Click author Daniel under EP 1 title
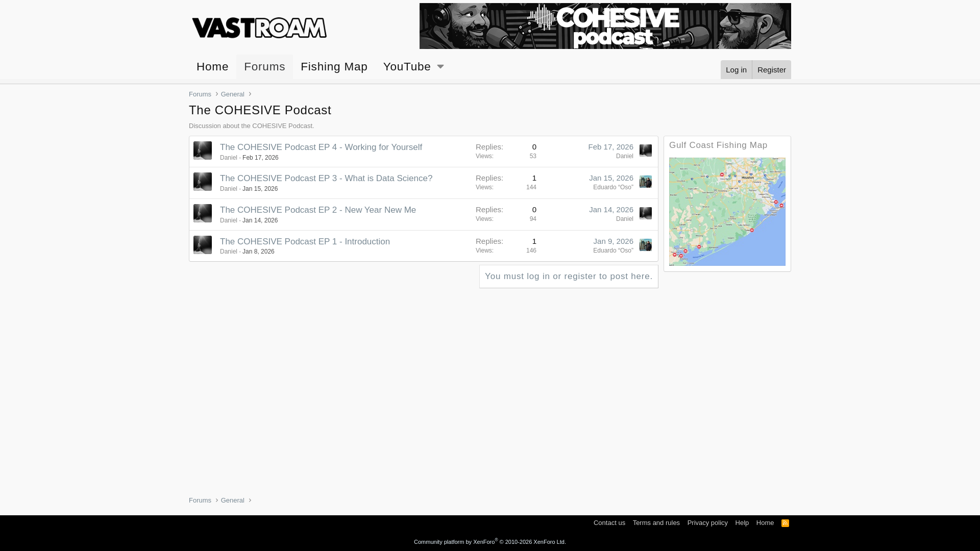The width and height of the screenshot is (980, 551). (229, 252)
